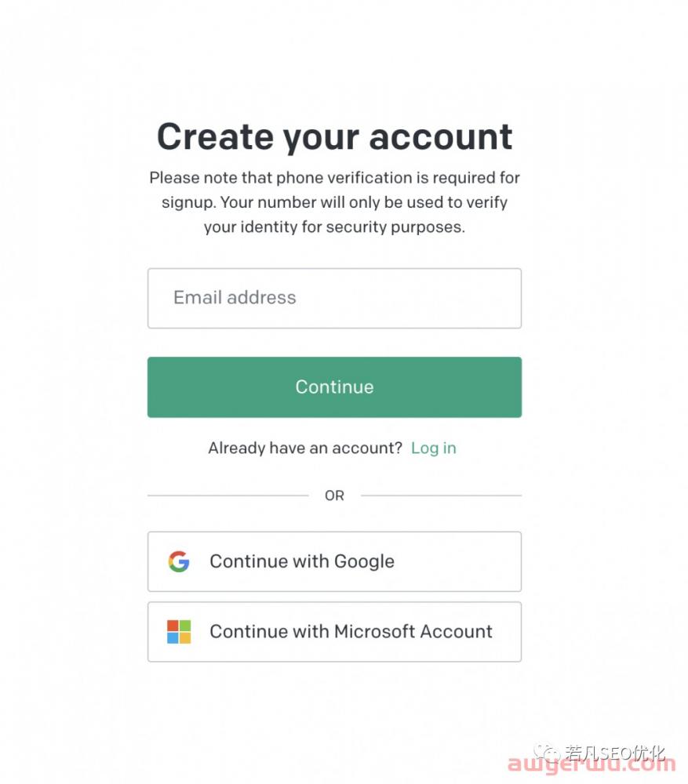Image resolution: width=688 pixels, height=784 pixels.
Task: Click the Microsoft four-square logo icon
Action: [179, 631]
